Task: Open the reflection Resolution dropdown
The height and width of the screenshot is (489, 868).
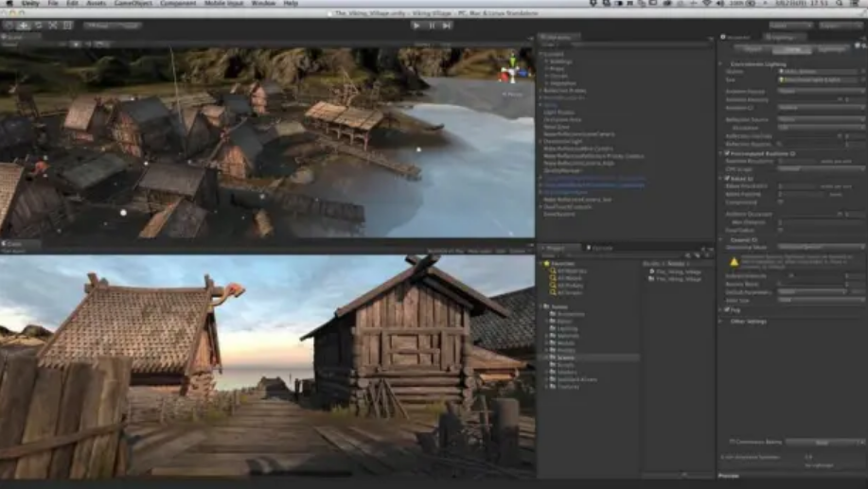Action: [821, 128]
